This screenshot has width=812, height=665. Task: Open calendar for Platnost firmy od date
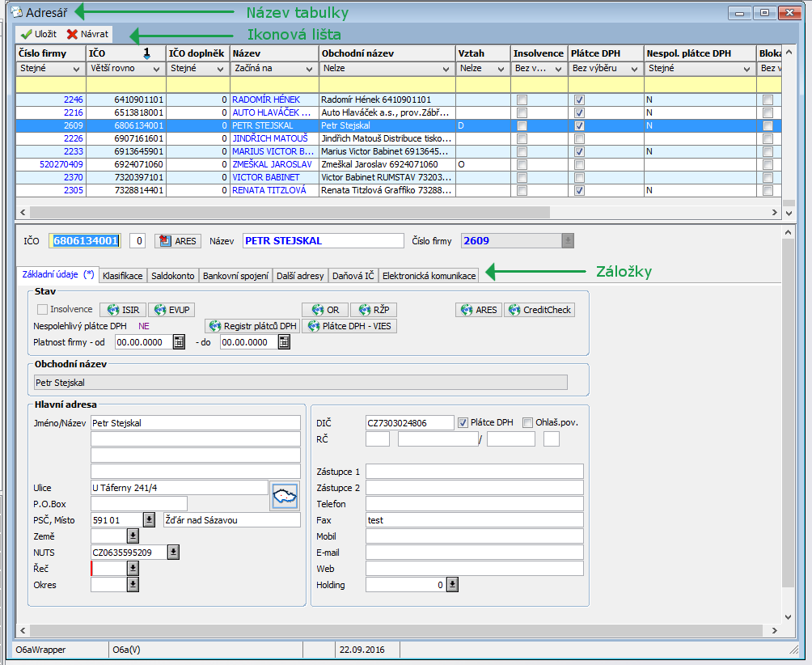point(179,342)
